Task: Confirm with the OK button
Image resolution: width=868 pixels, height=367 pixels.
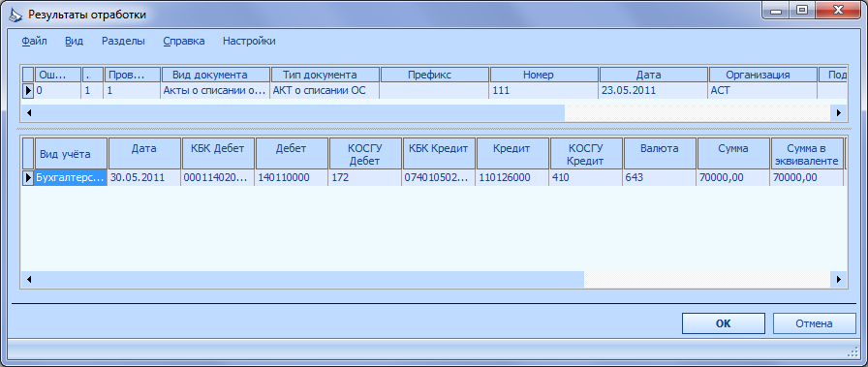Action: (724, 323)
